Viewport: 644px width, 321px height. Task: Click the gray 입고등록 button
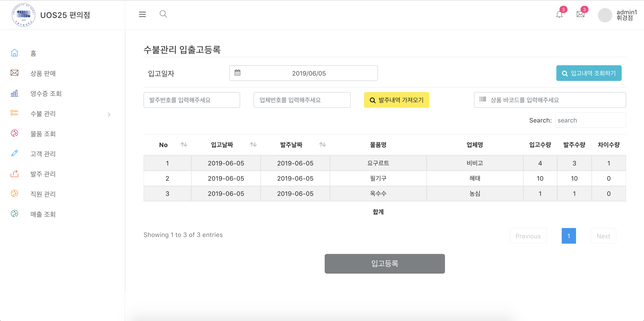(x=384, y=264)
